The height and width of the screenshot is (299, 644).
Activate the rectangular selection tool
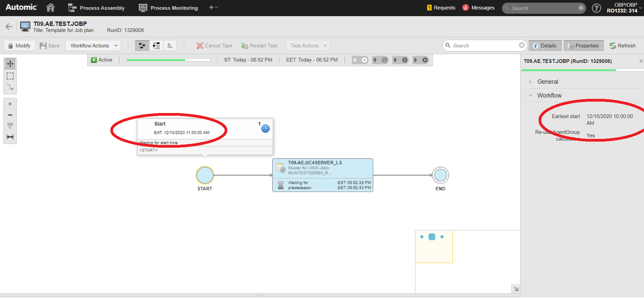click(10, 76)
